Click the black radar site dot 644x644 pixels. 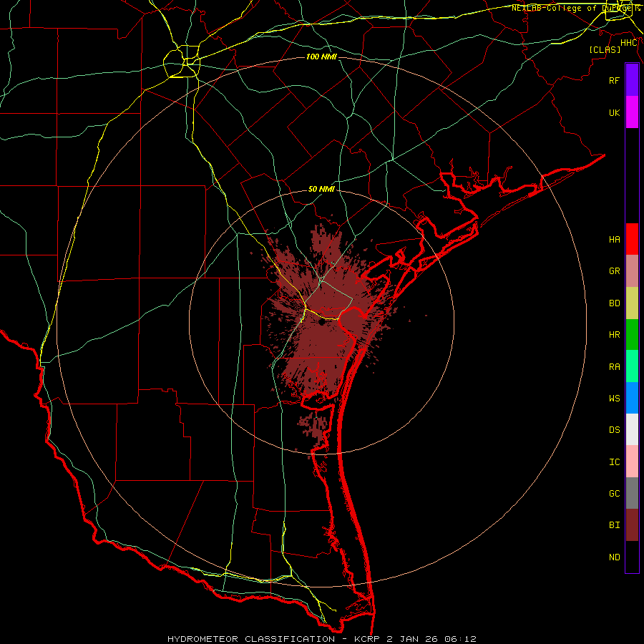click(321, 323)
